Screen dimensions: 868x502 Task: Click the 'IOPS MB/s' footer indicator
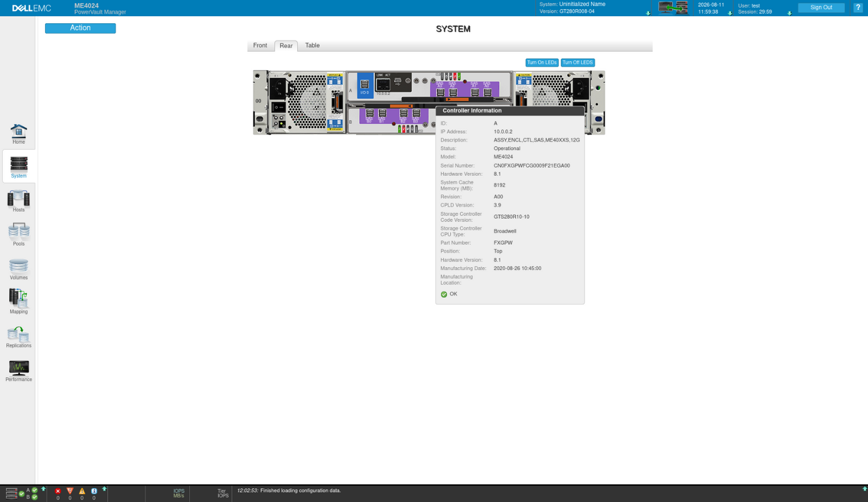[179, 493]
